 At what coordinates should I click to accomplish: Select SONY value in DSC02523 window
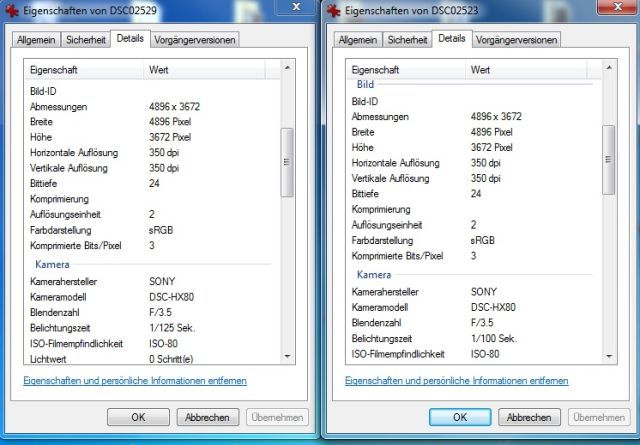click(484, 291)
